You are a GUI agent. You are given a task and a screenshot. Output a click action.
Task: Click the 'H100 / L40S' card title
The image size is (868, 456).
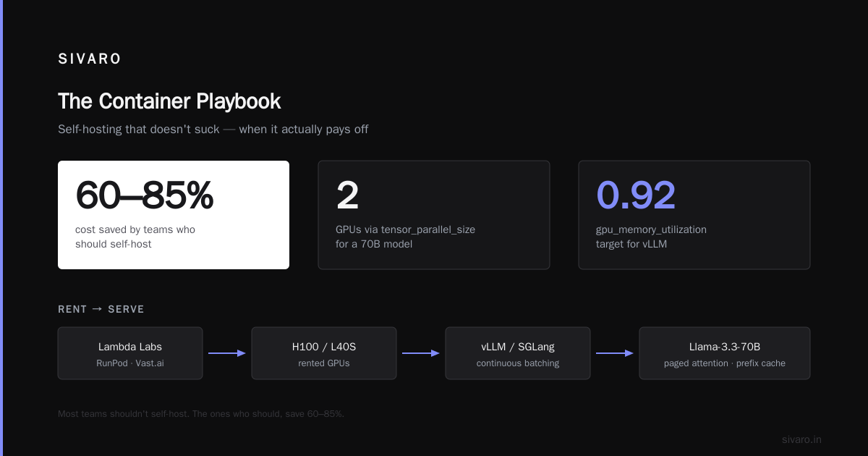coord(324,347)
